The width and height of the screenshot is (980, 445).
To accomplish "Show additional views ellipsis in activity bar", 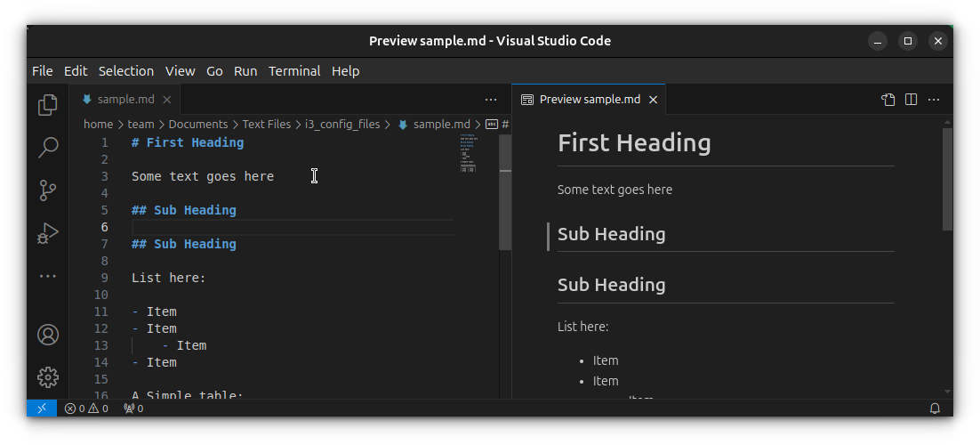I will (x=48, y=277).
